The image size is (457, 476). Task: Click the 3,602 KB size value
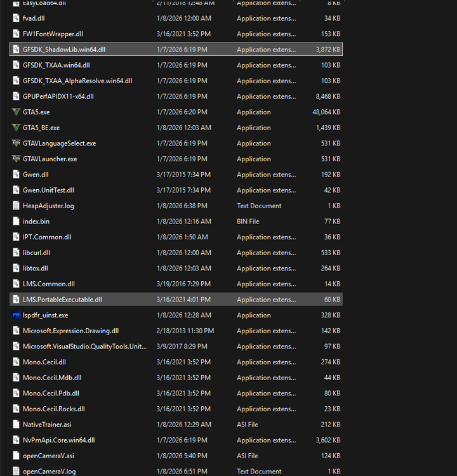click(328, 440)
